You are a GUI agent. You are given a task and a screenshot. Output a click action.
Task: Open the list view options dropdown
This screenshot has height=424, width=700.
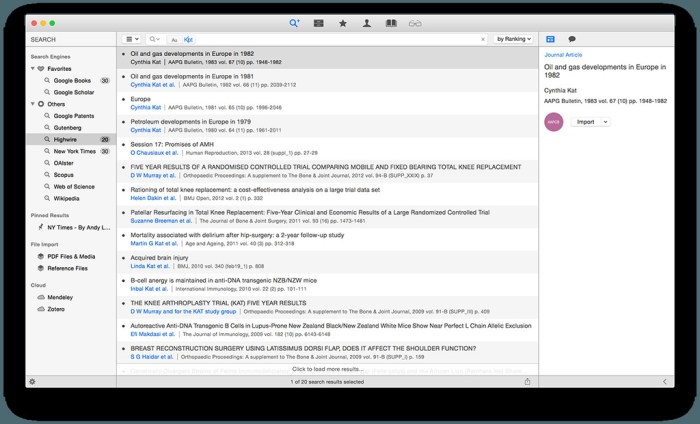pyautogui.click(x=132, y=39)
